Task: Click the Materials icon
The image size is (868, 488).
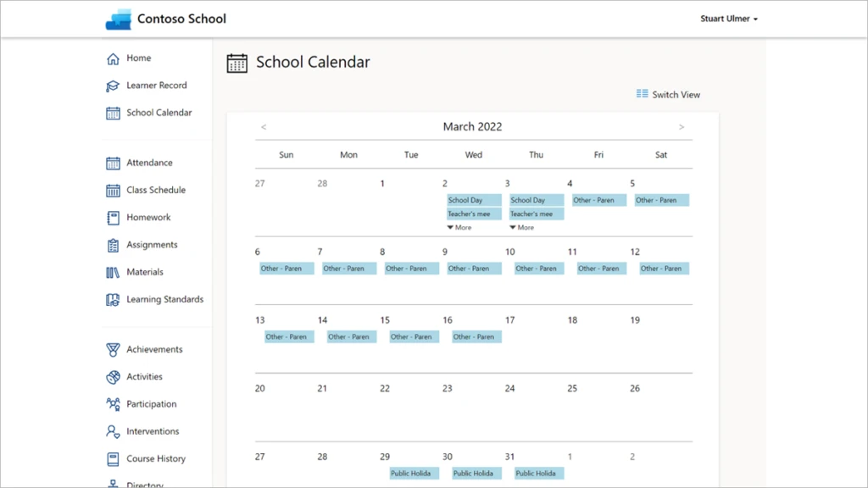Action: (113, 272)
